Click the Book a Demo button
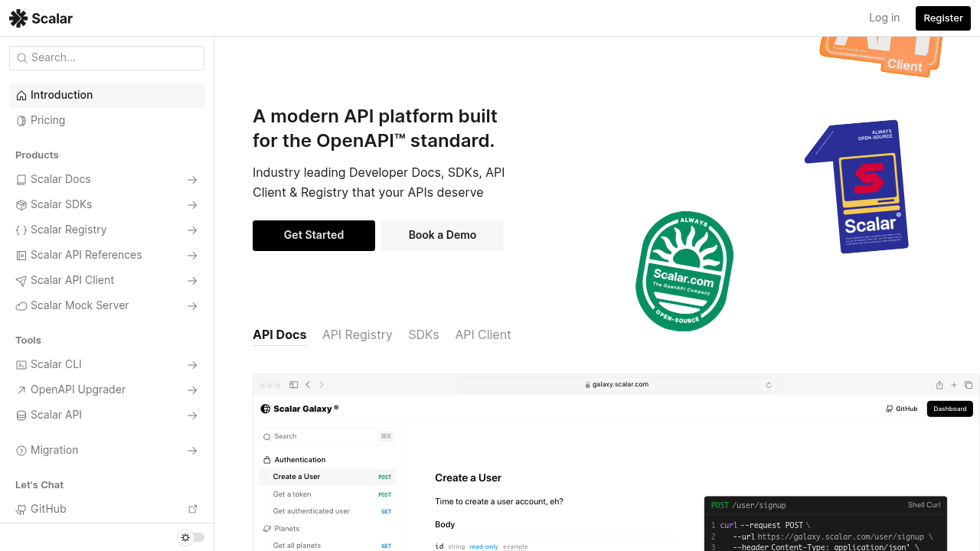980x551 pixels. point(443,236)
